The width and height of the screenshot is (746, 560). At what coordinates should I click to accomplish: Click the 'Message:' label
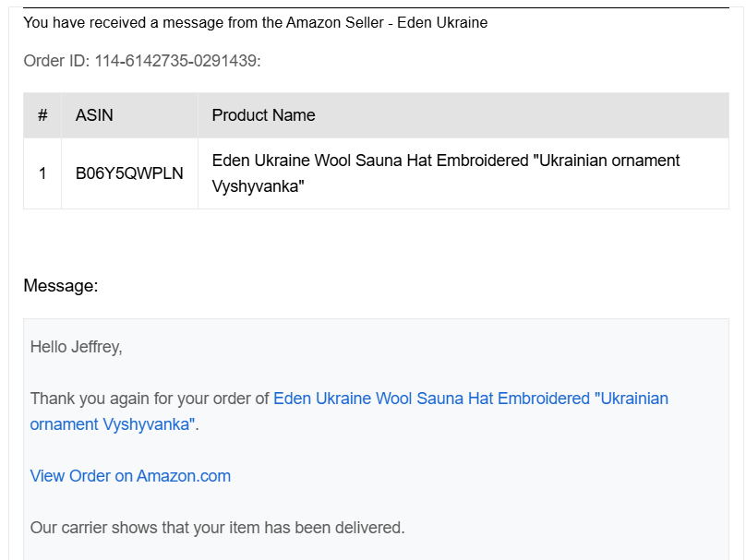(x=60, y=286)
